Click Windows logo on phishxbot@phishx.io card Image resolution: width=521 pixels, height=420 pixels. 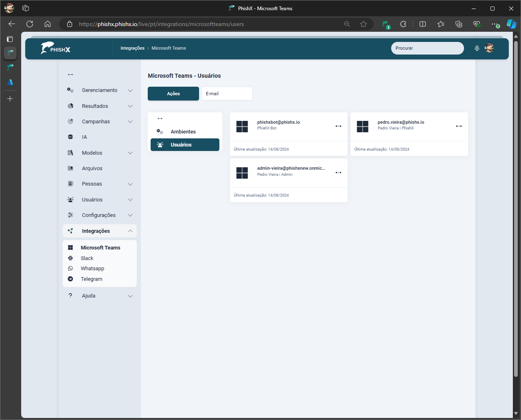242,127
